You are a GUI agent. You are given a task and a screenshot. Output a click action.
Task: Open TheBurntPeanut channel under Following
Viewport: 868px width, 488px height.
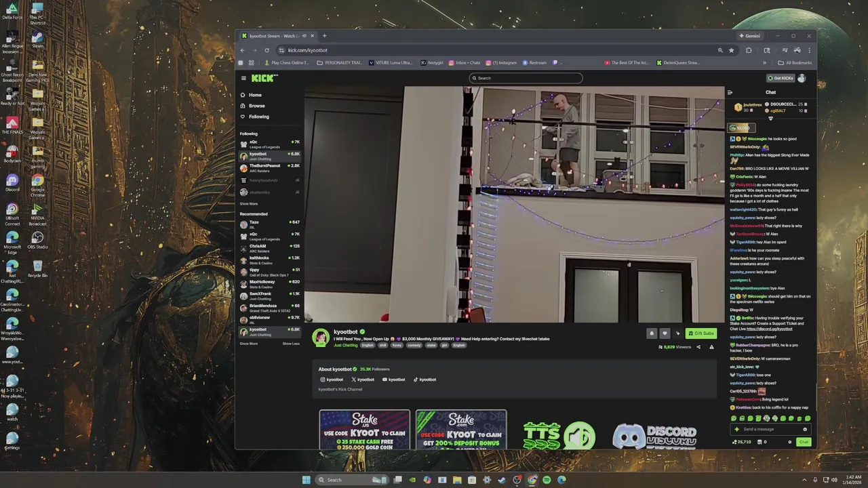pos(269,167)
